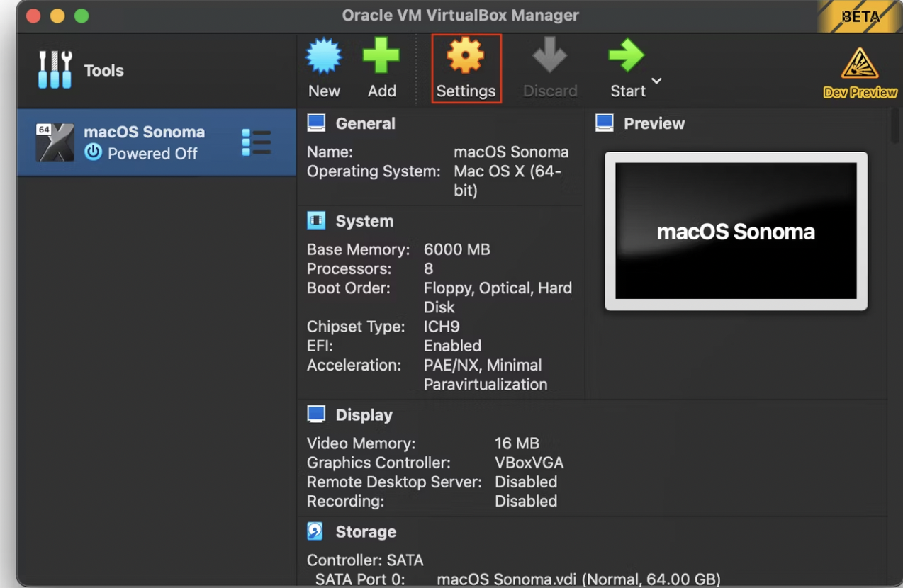The width and height of the screenshot is (903, 588).
Task: Open VM Settings with the gear icon
Action: (x=466, y=57)
